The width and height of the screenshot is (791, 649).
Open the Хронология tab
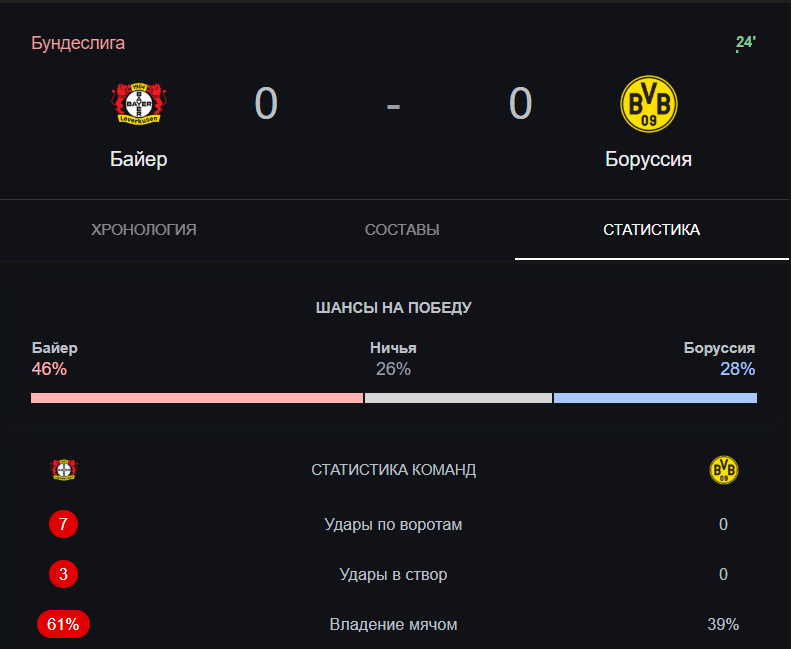pos(144,229)
